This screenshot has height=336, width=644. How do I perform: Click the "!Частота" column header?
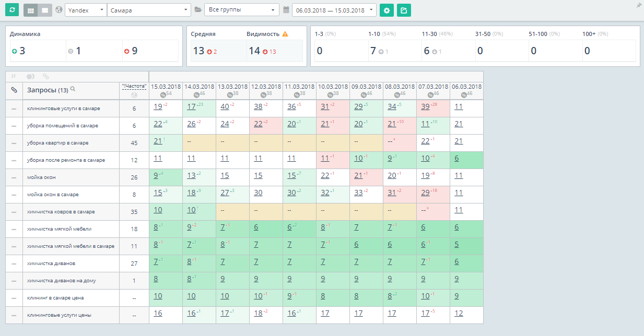[134, 86]
